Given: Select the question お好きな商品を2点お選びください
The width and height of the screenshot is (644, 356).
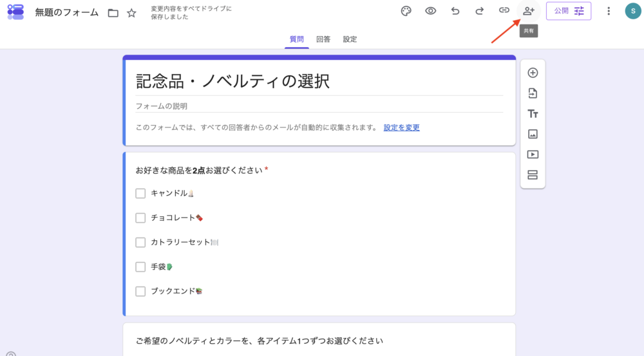Looking at the screenshot, I should (199, 170).
